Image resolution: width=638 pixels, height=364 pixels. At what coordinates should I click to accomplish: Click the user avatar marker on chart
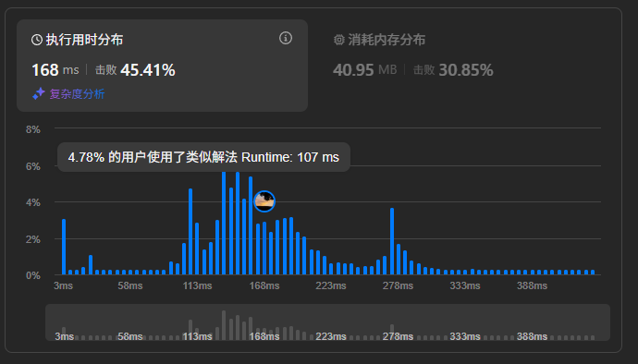point(264,201)
